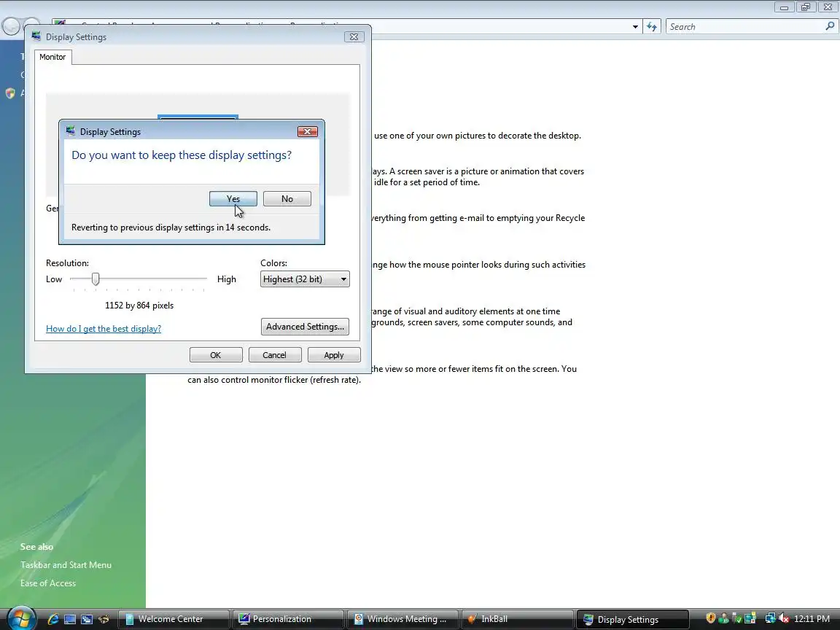Click the Display Settings title bar icon
This screenshot has height=630, width=840.
[36, 36]
